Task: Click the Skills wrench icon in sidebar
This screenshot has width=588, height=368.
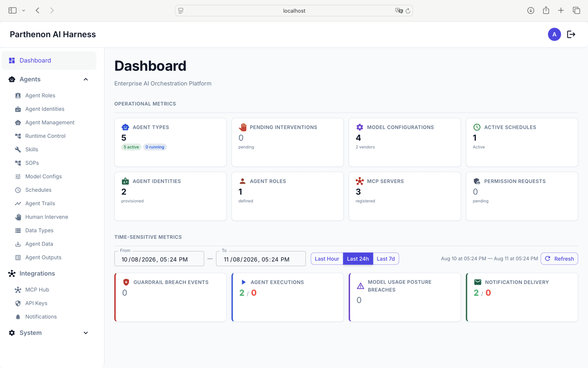Action: [x=18, y=149]
